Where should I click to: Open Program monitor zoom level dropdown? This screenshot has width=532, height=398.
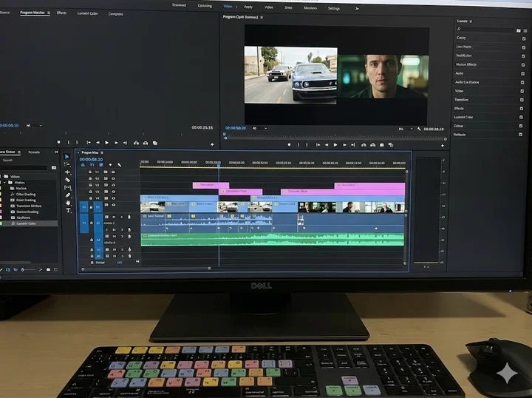tap(259, 129)
